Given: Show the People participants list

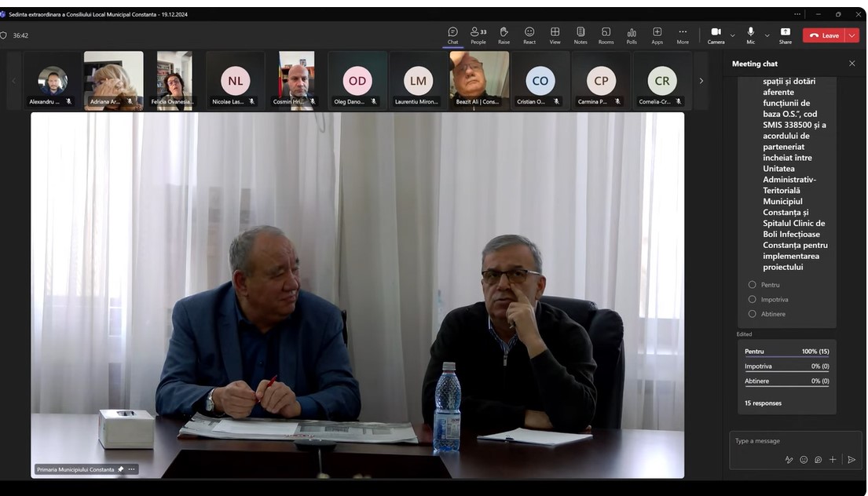Looking at the screenshot, I should tap(478, 35).
